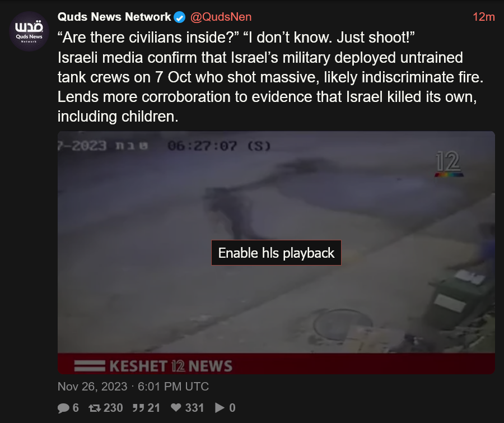Enable hls playback for the video
The width and height of the screenshot is (504, 423).
click(276, 253)
